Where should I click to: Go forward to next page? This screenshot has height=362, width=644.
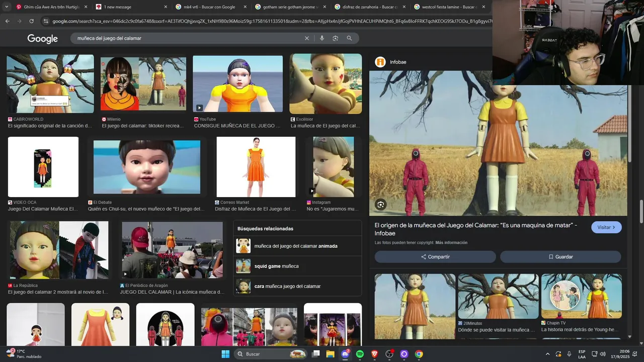(x=19, y=21)
